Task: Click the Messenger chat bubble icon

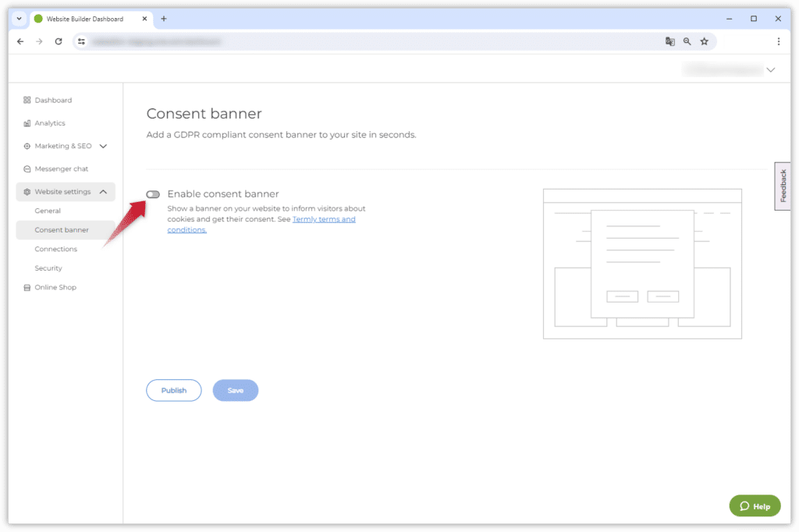Action: click(x=27, y=168)
